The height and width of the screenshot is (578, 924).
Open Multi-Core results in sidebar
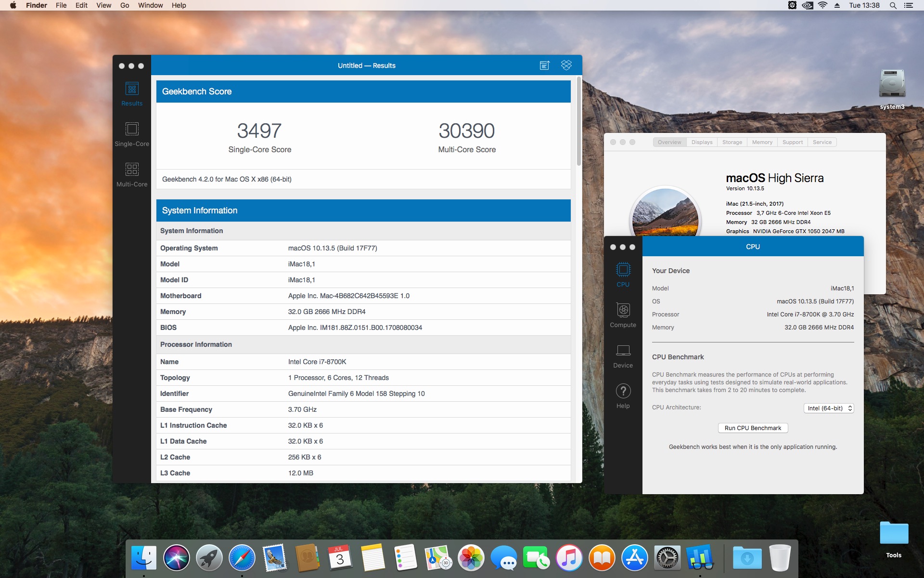coord(132,174)
